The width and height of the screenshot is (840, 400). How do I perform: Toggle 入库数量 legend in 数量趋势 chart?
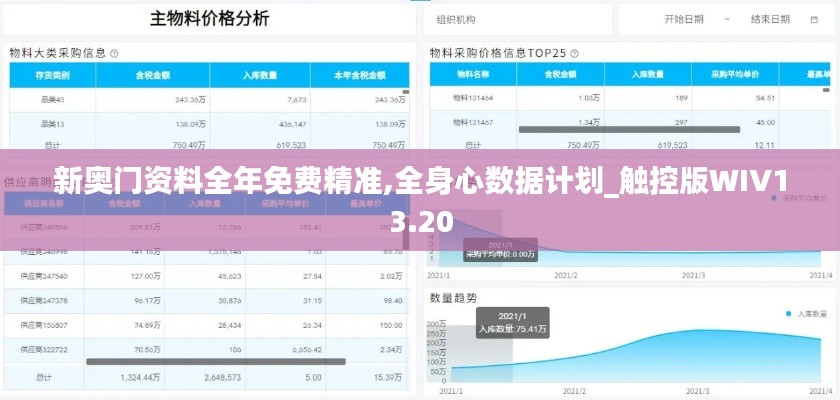(x=806, y=314)
